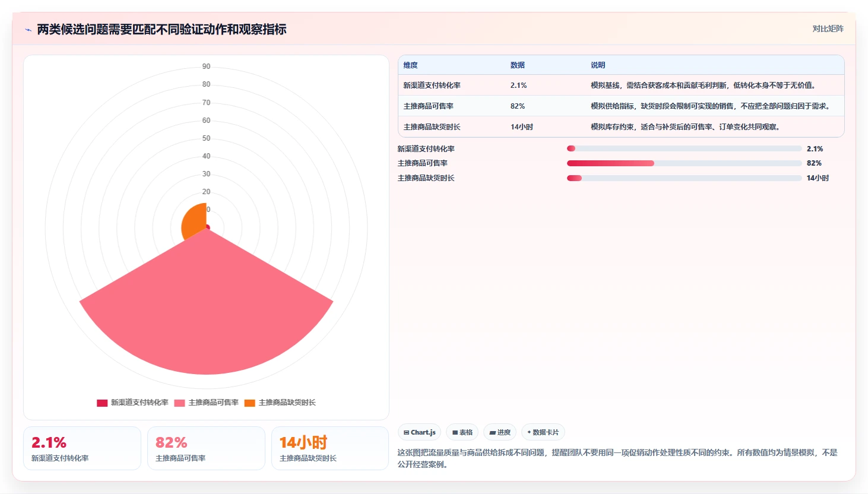This screenshot has height=494, width=868.
Task: Click the 14小时 progress value label
Action: pos(818,178)
